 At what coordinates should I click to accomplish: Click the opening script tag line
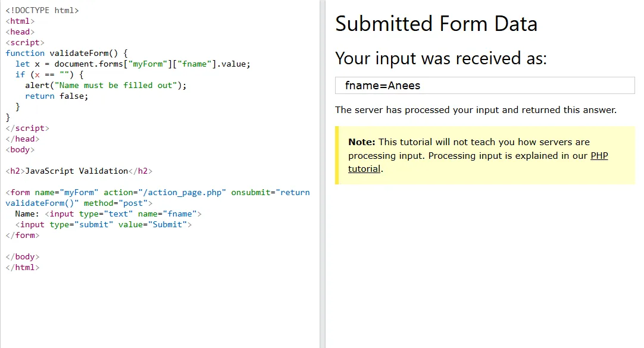[25, 42]
